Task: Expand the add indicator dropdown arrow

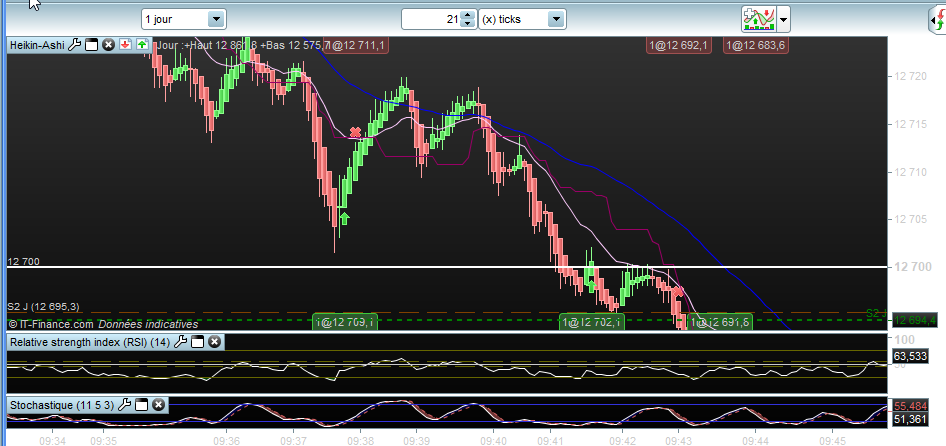Action: tap(783, 19)
